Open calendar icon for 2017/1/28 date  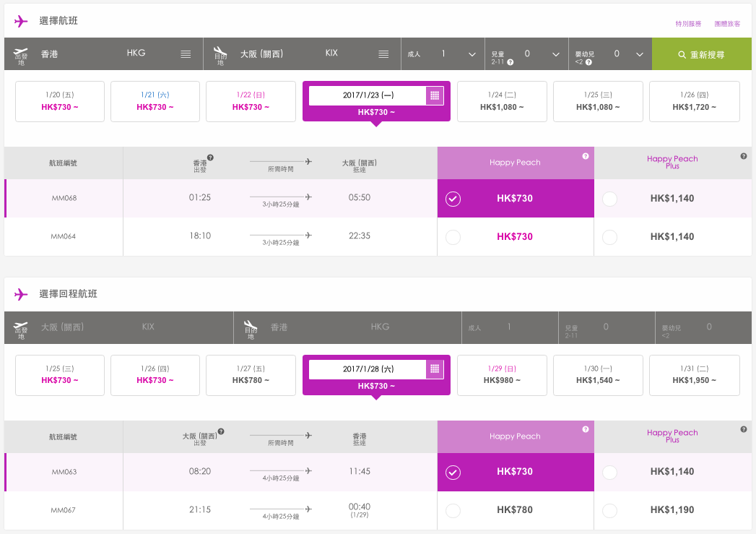coord(435,369)
